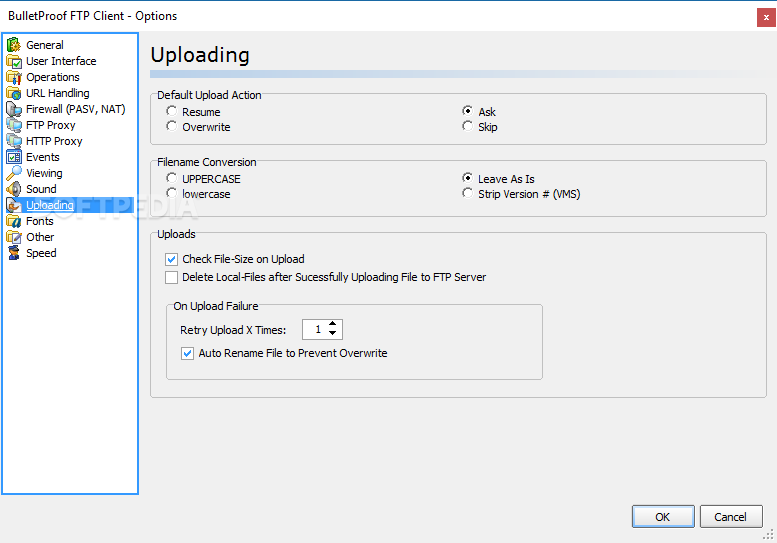Decrease Retry Upload X Times value
The width and height of the screenshot is (777, 543).
click(x=333, y=333)
